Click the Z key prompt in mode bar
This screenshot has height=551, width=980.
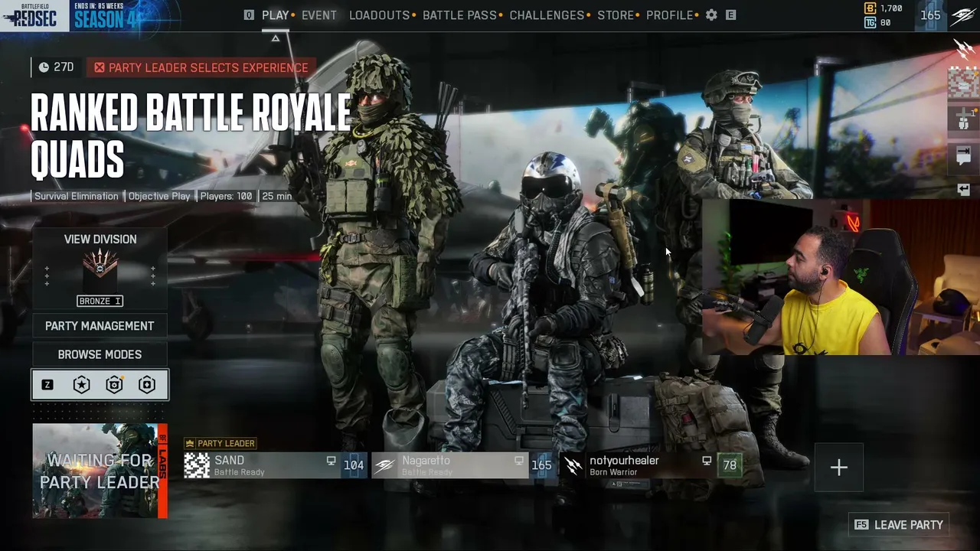47,385
